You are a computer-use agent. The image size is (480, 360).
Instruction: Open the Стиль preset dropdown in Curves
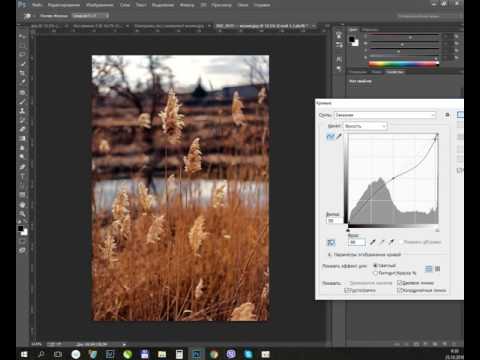[x=385, y=115]
